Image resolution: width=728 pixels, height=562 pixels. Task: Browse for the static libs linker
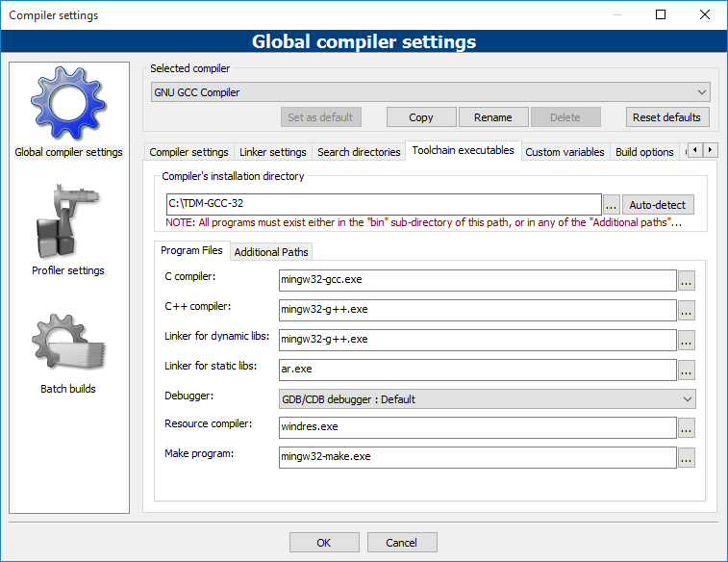[686, 370]
